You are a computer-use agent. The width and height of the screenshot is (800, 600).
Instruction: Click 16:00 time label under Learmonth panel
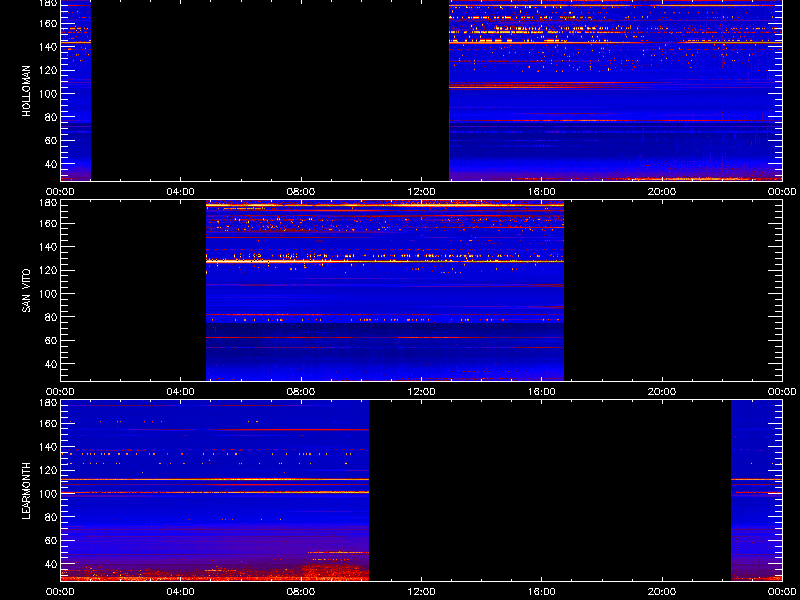tap(542, 592)
